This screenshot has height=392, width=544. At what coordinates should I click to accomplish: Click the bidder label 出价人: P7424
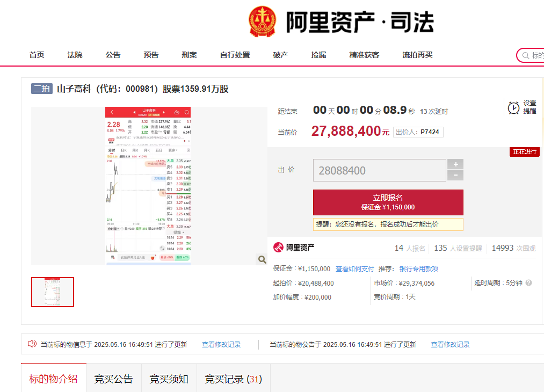tap(418, 132)
